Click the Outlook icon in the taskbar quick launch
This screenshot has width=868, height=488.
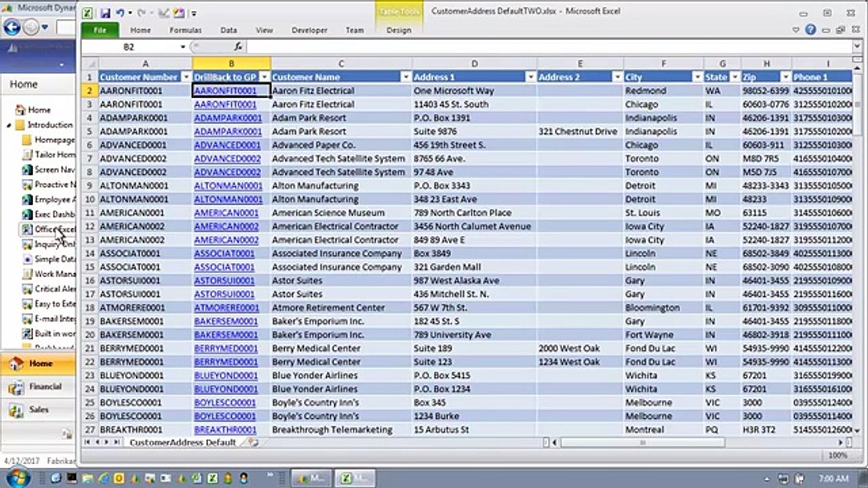[119, 478]
